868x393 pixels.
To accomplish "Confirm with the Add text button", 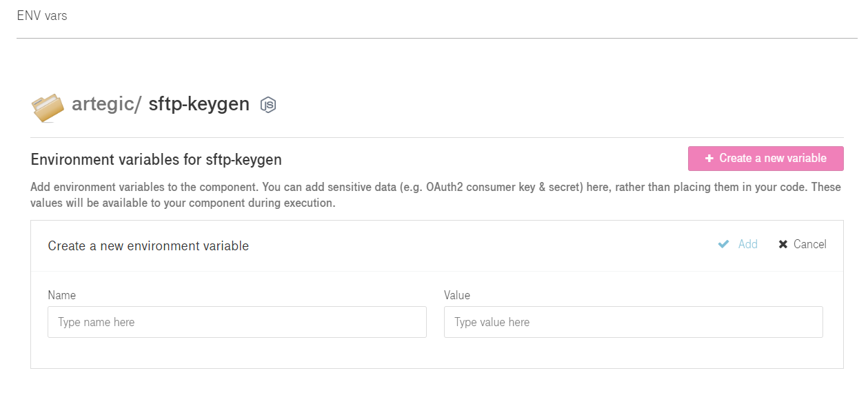I will point(747,244).
